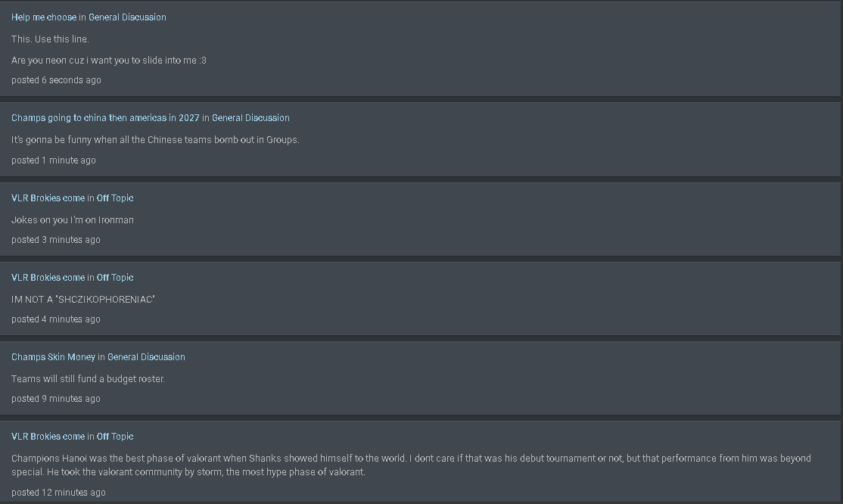Go to General Discussion beside "Champs Skin Money"
Viewport: 843px width, 504px height.
coord(146,357)
